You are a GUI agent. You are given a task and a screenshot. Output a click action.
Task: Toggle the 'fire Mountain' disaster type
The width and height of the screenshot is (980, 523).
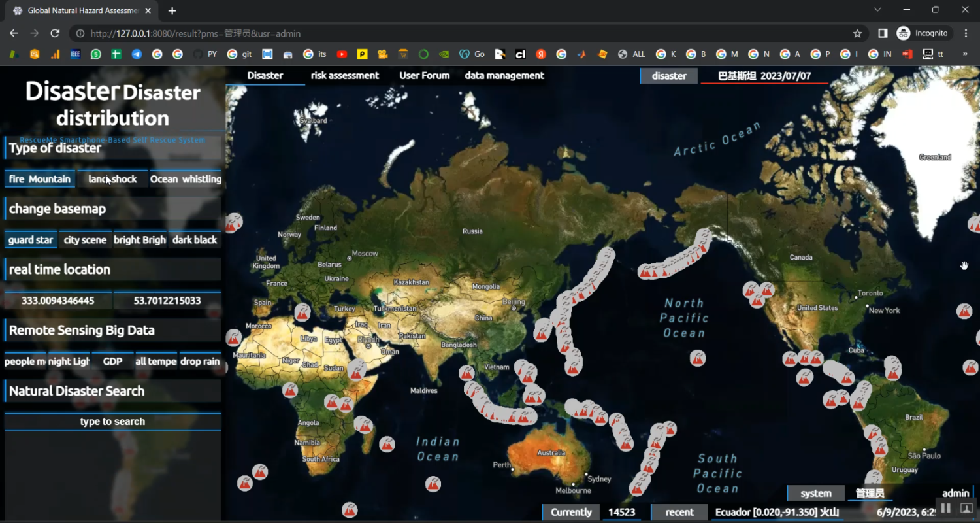pyautogui.click(x=40, y=179)
